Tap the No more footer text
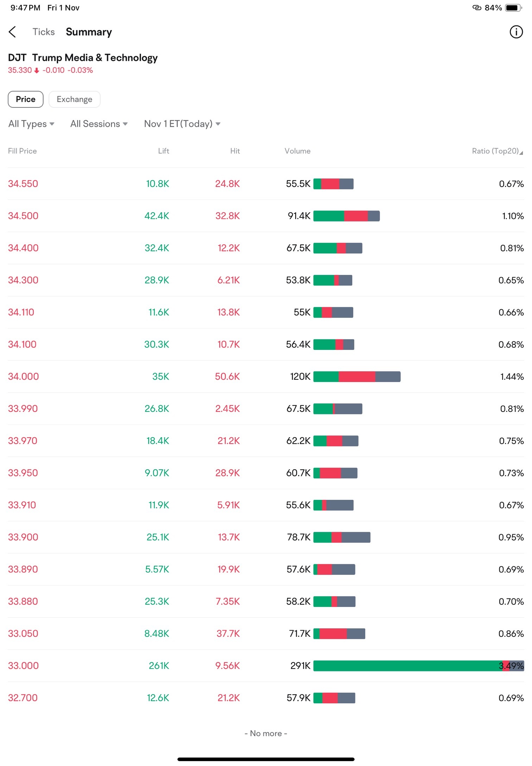This screenshot has width=532, height=766. click(266, 733)
